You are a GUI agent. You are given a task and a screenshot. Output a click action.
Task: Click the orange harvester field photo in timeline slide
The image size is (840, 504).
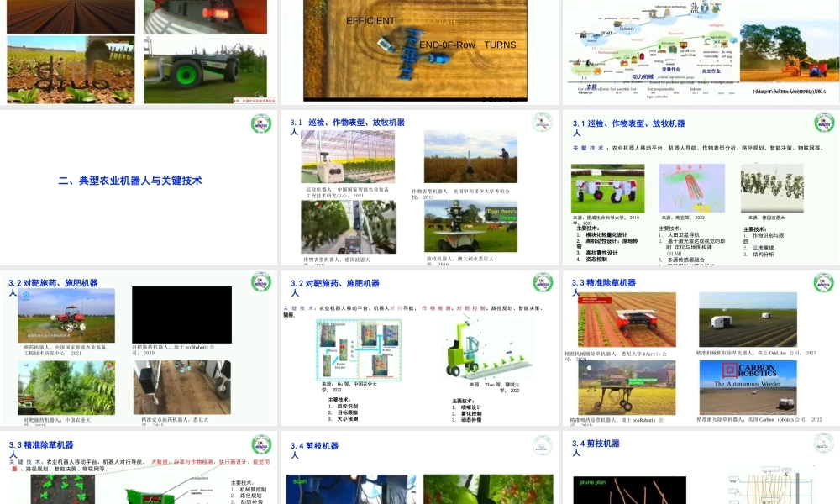pos(790,51)
